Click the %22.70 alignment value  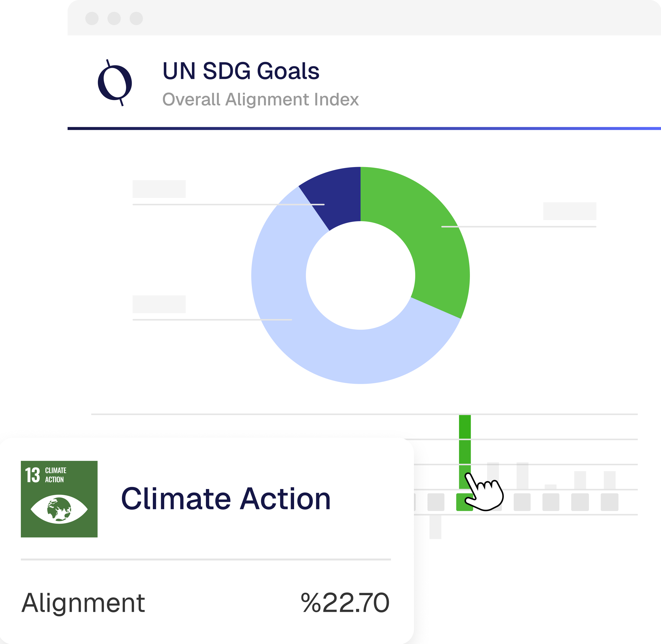tap(345, 603)
